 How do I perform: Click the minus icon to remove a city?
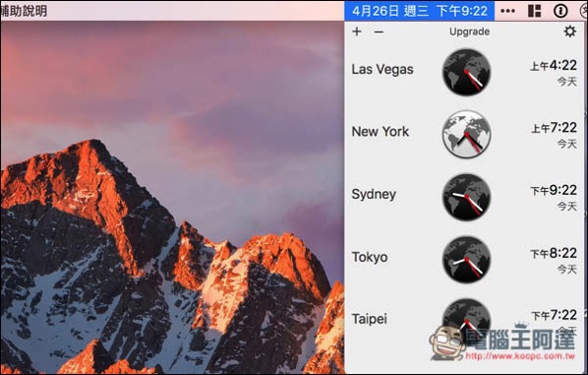pyautogui.click(x=379, y=31)
